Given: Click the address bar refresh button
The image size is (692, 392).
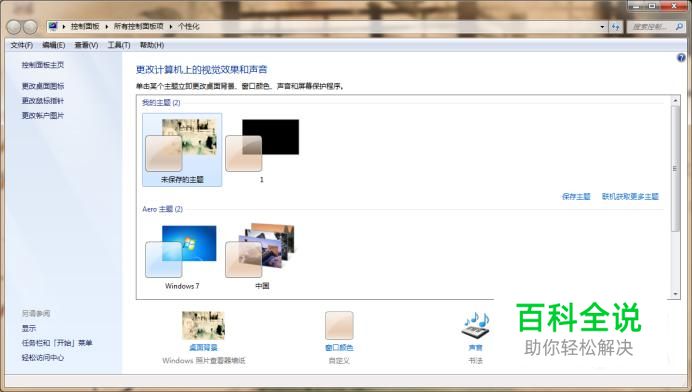Looking at the screenshot, I should (x=616, y=27).
